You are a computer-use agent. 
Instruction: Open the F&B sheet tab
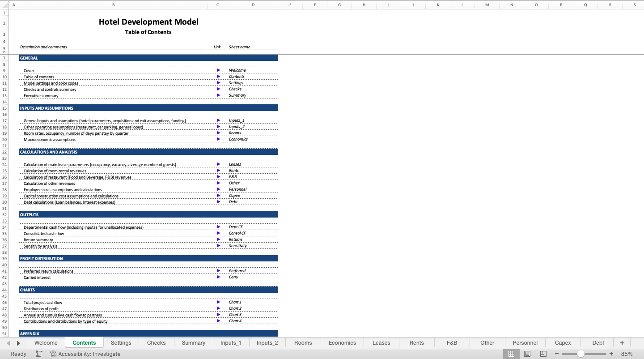[x=452, y=343]
